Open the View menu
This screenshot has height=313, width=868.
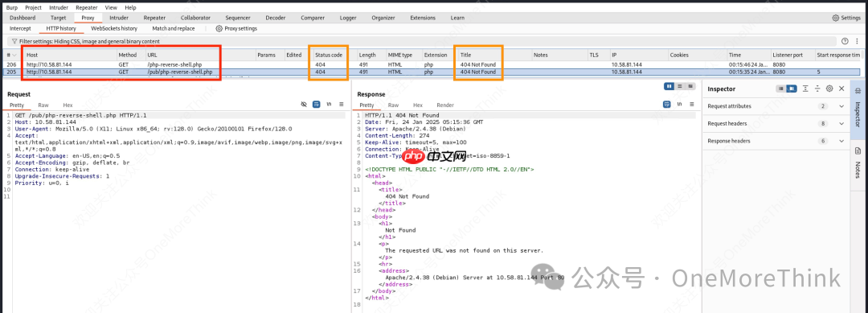(x=111, y=8)
